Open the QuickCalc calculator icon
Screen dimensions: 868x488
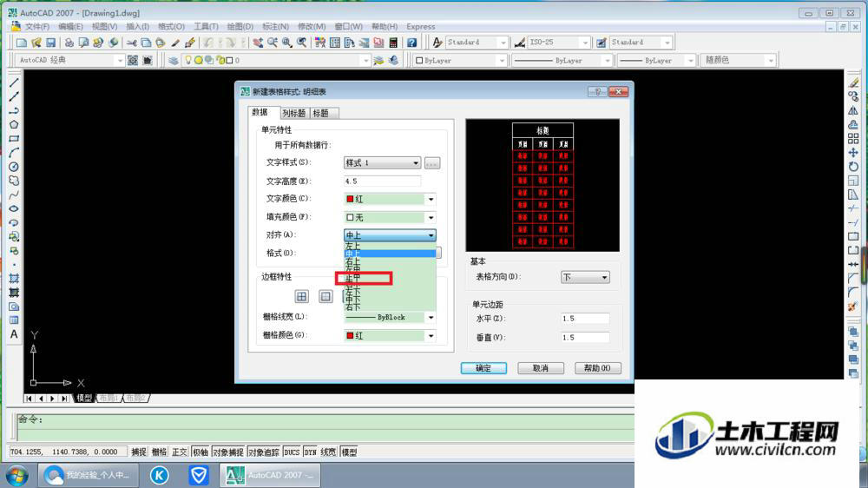point(393,42)
